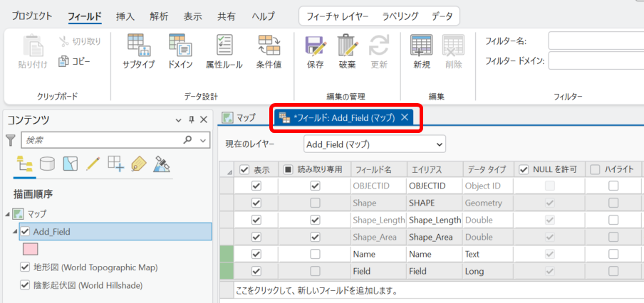Open the 現在のレイヤー dropdown
The height and width of the screenshot is (303, 644).
click(x=374, y=144)
